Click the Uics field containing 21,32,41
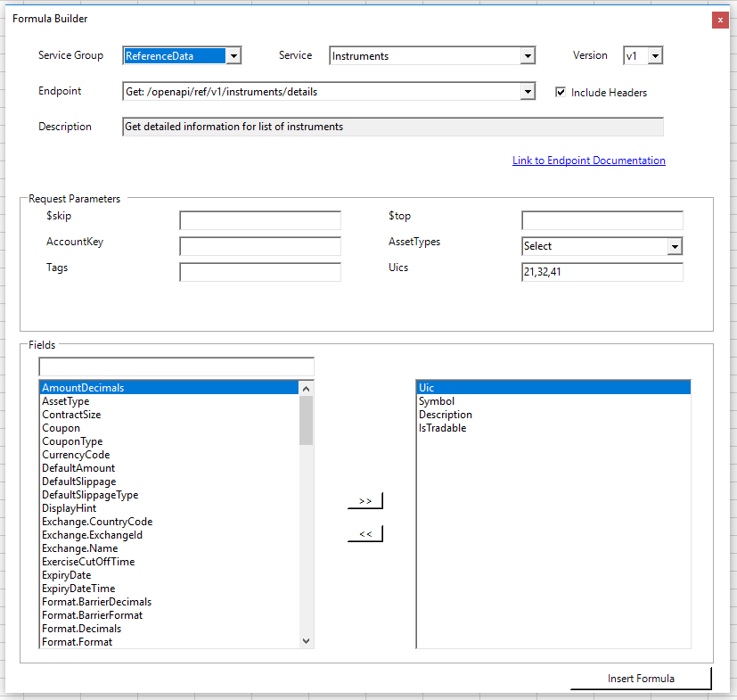Viewport: 737px width, 700px height. tap(602, 271)
